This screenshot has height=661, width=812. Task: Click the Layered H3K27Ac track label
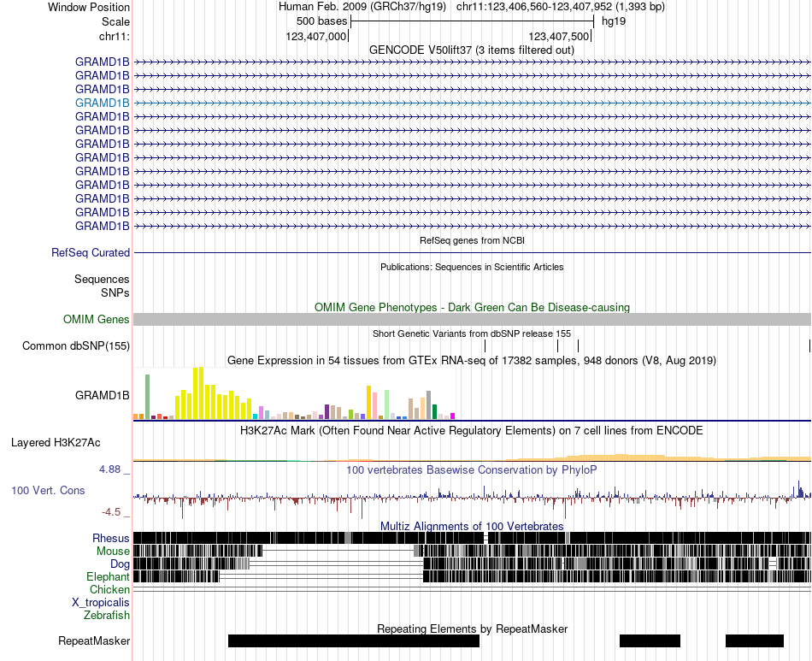(x=56, y=443)
